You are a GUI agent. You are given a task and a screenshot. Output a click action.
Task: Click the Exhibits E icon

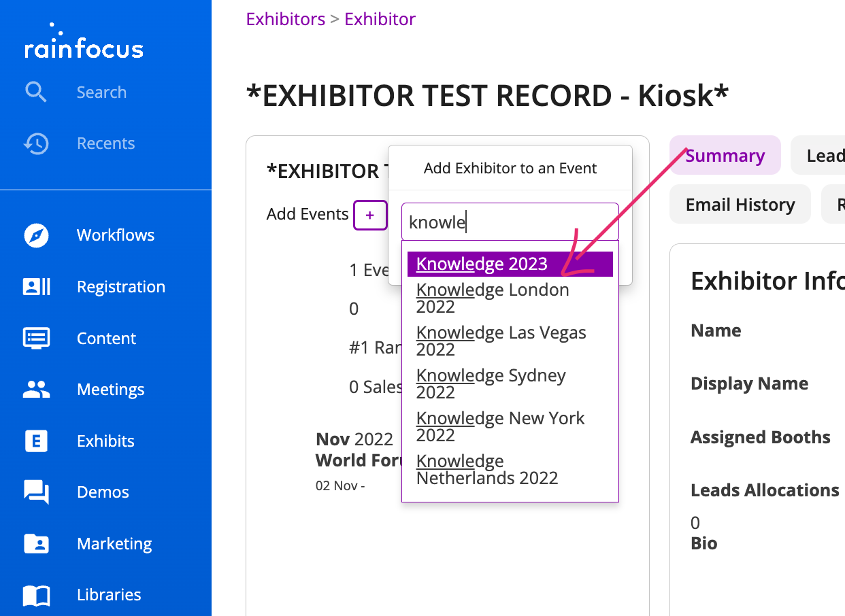36,441
